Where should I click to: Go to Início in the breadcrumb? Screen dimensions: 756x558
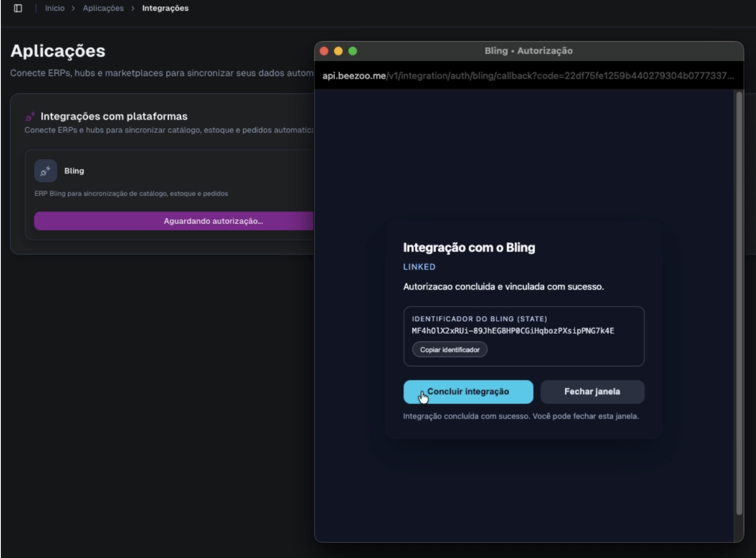[x=55, y=8]
